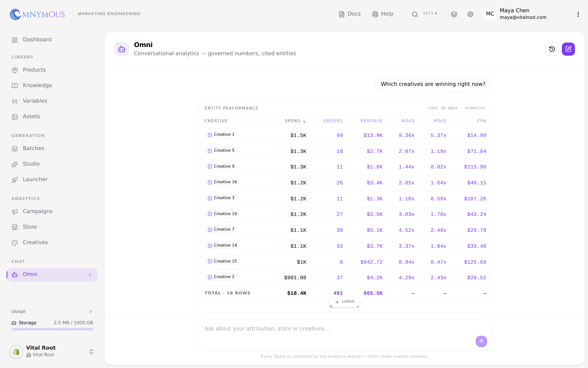588x368 pixels.
Task: Click the Studio sparkle icon
Action: click(x=15, y=164)
